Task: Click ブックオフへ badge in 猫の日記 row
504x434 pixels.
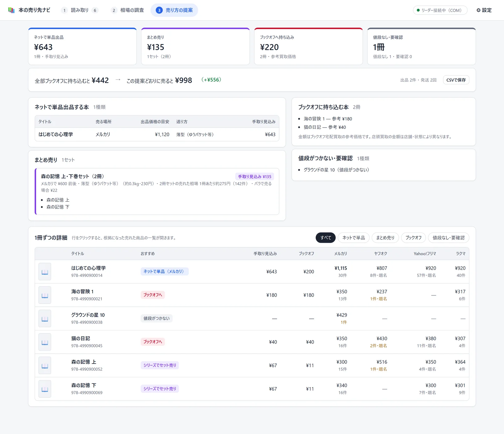Action: [153, 342]
